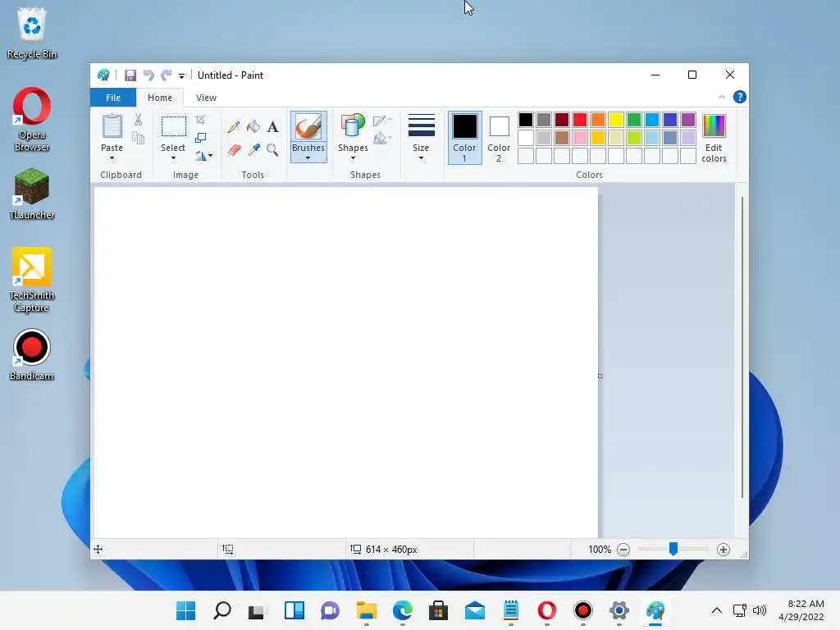Switch to the Home ribbon tab
The width and height of the screenshot is (840, 630).
(160, 98)
